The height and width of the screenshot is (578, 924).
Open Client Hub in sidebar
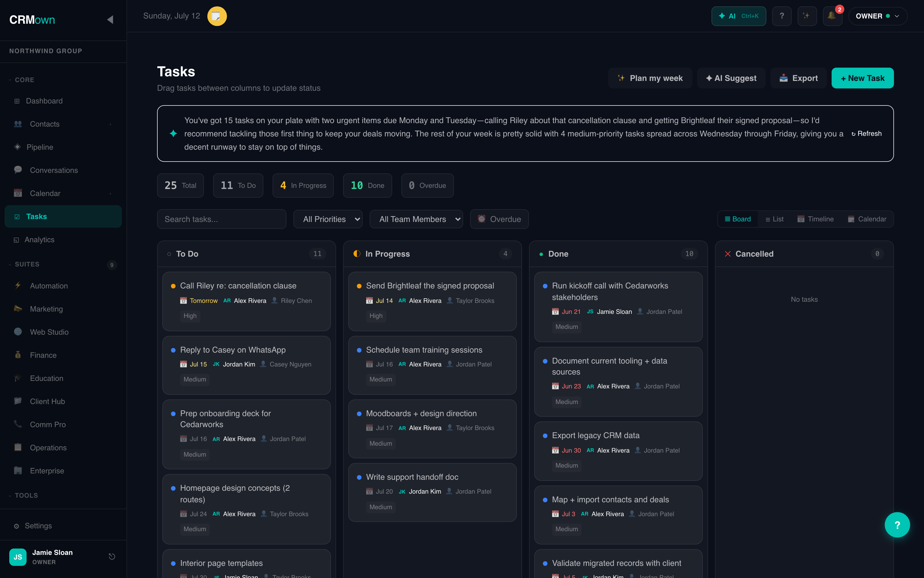[64, 401]
